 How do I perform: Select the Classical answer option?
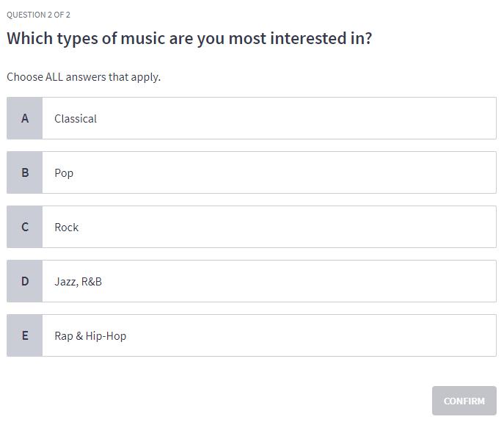269,118
